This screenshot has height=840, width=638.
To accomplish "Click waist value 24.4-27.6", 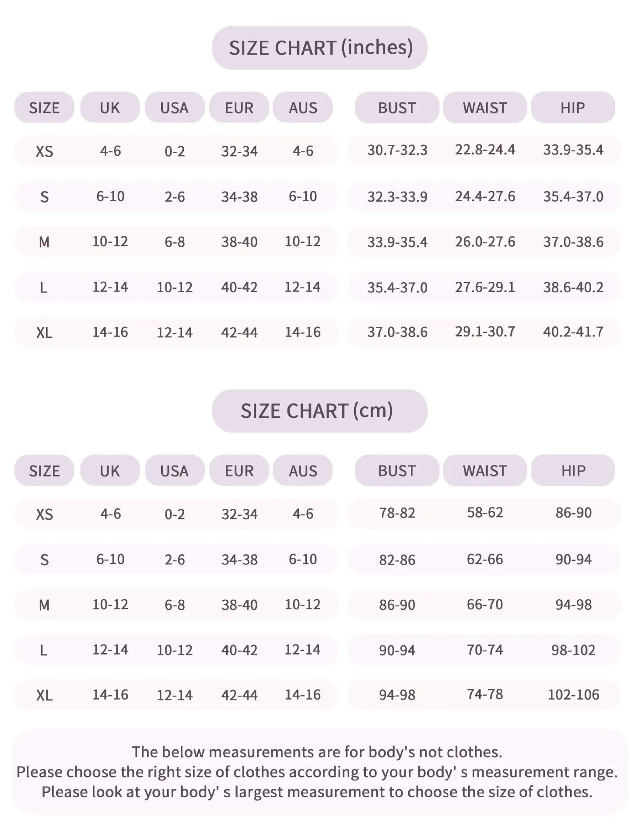I will pyautogui.click(x=485, y=196).
